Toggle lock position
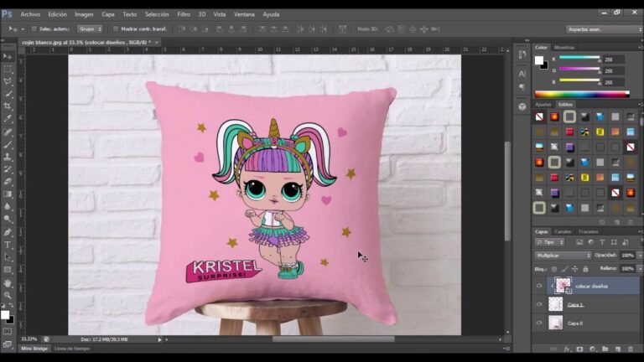 click(575, 269)
